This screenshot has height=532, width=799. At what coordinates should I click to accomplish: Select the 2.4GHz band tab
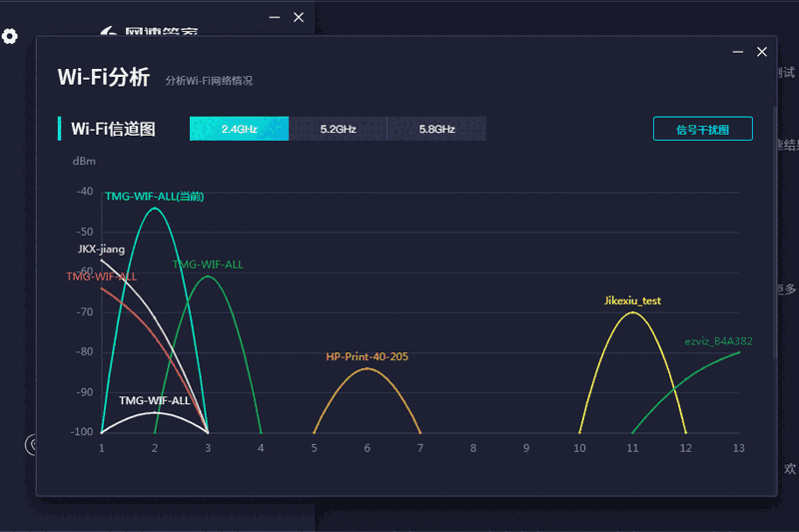pos(240,129)
